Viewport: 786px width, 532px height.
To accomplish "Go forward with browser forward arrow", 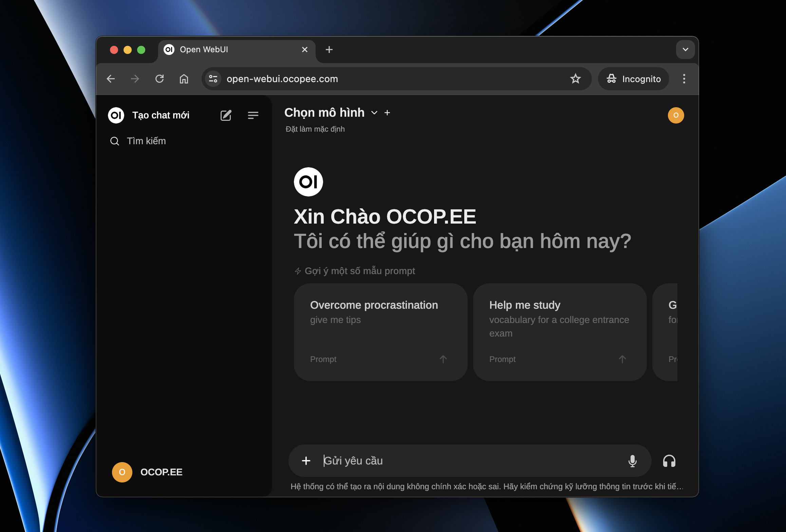I will (x=135, y=79).
